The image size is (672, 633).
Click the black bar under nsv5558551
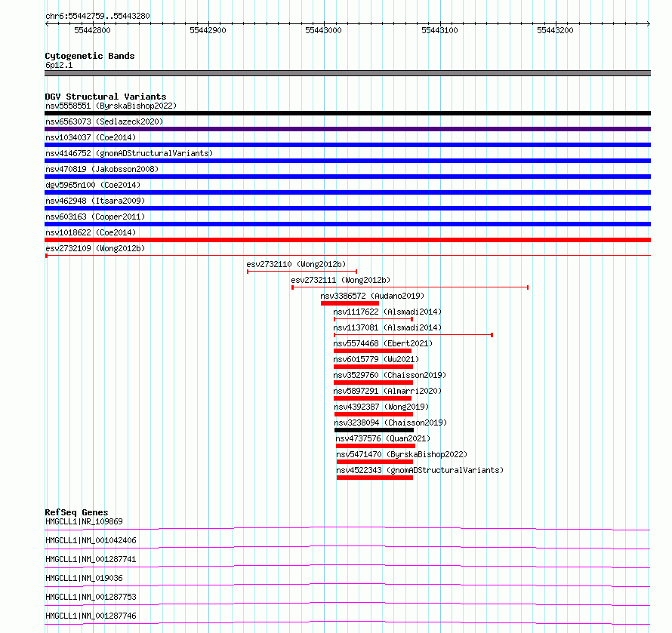347,113
